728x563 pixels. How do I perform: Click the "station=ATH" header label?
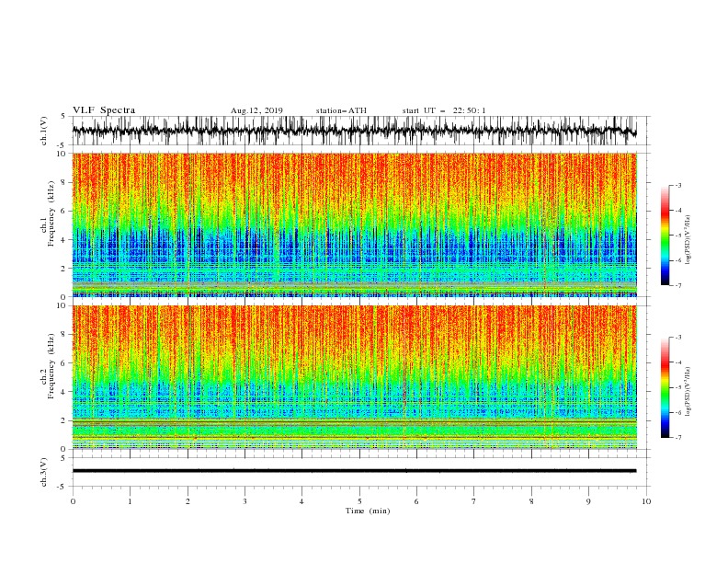341,110
